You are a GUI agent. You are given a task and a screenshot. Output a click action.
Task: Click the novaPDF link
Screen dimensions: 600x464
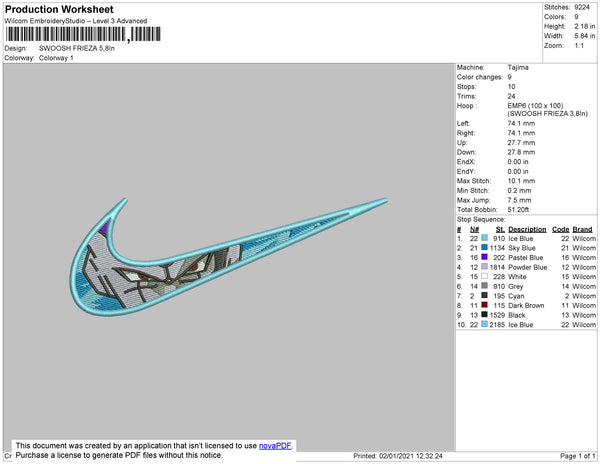pyautogui.click(x=275, y=446)
